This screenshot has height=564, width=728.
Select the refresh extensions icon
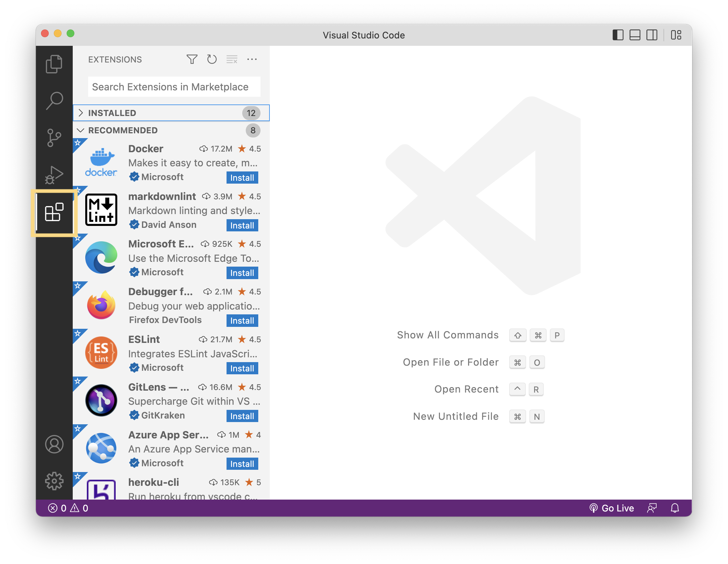(211, 59)
